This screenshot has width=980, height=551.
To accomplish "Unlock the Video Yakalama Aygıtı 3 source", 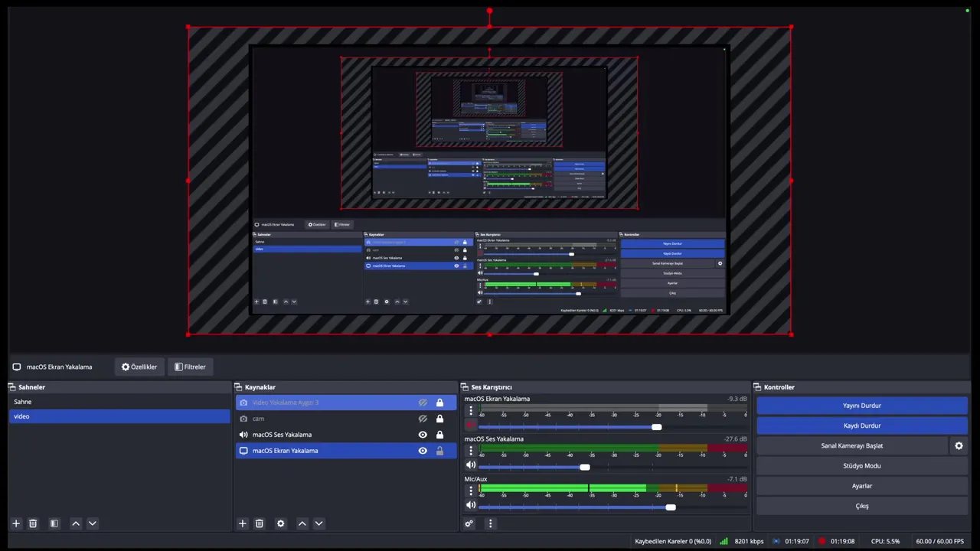I will point(439,403).
